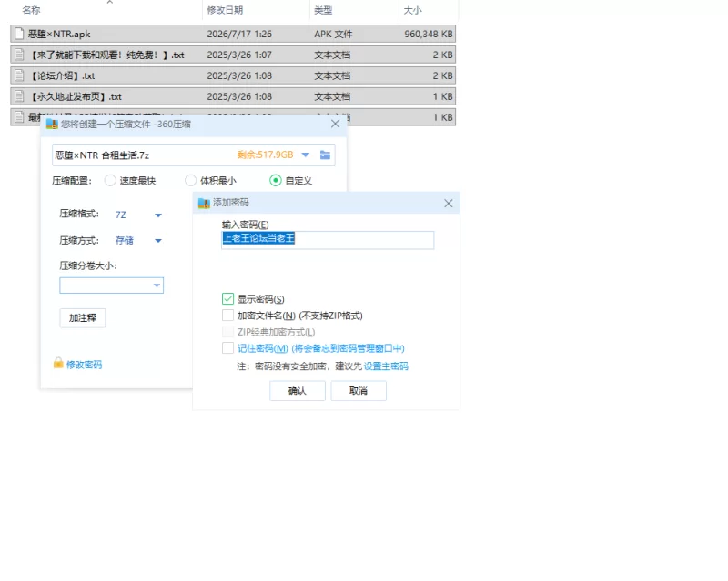Expand the 压缩分卷大小 combo box
Viewport: 728px width, 581px height.
pos(157,285)
